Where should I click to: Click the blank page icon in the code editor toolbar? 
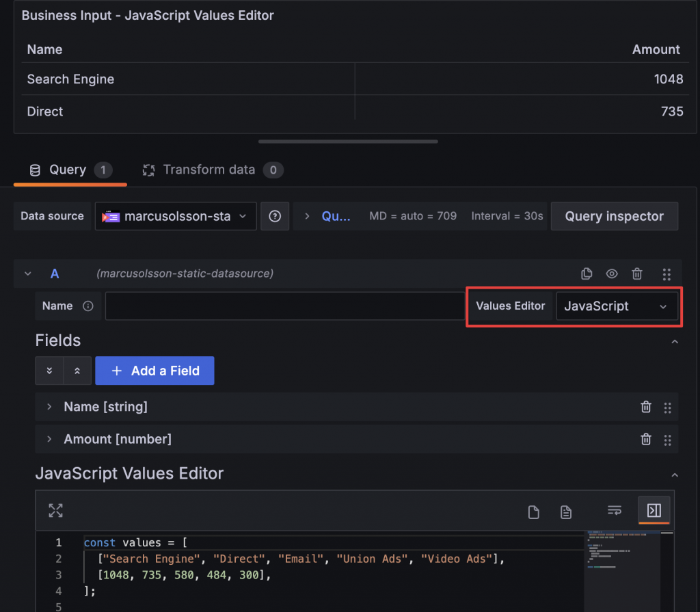click(x=533, y=512)
